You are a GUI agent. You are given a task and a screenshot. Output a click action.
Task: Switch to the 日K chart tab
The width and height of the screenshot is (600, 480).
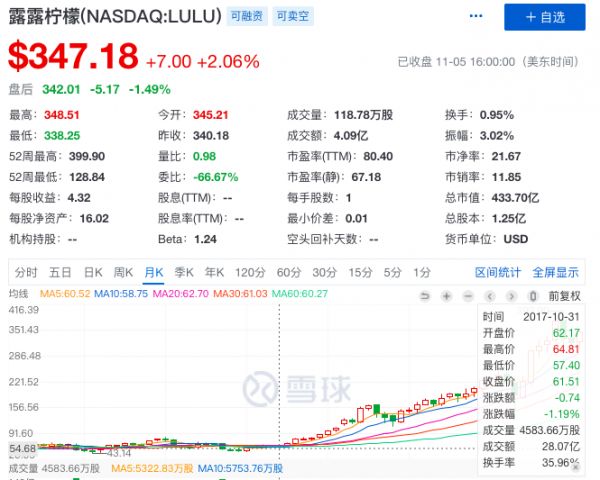coord(93,272)
